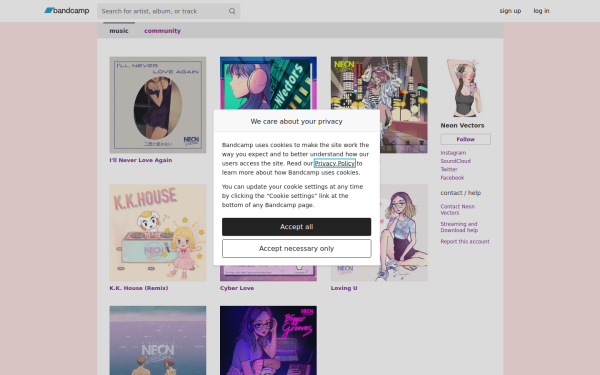
Task: Open the Privacy Policy link
Action: [x=335, y=163]
